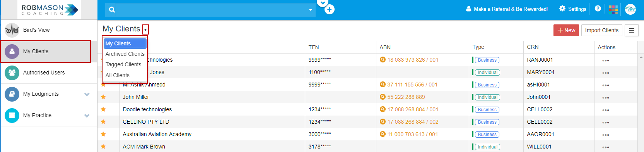This screenshot has width=644, height=152.
Task: Click the Settings gear icon
Action: (x=562, y=9)
